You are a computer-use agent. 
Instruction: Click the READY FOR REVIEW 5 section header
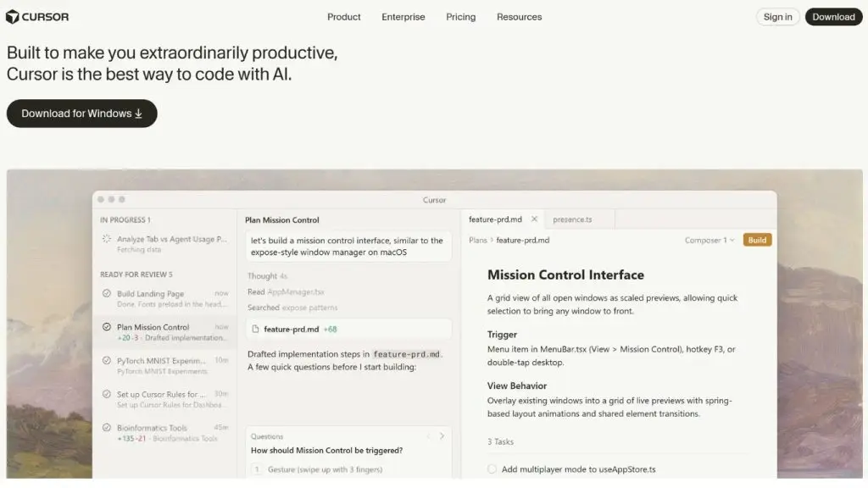[x=136, y=274]
